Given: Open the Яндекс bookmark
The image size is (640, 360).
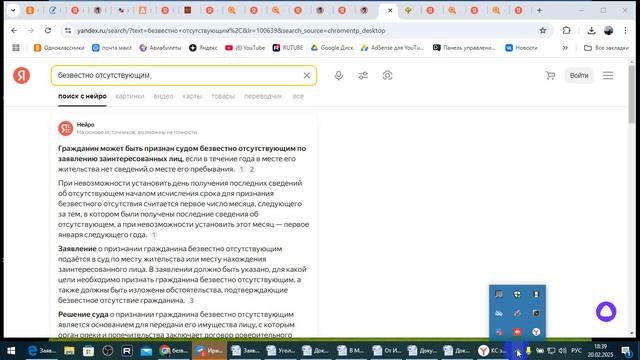Looking at the screenshot, I should pos(203,48).
